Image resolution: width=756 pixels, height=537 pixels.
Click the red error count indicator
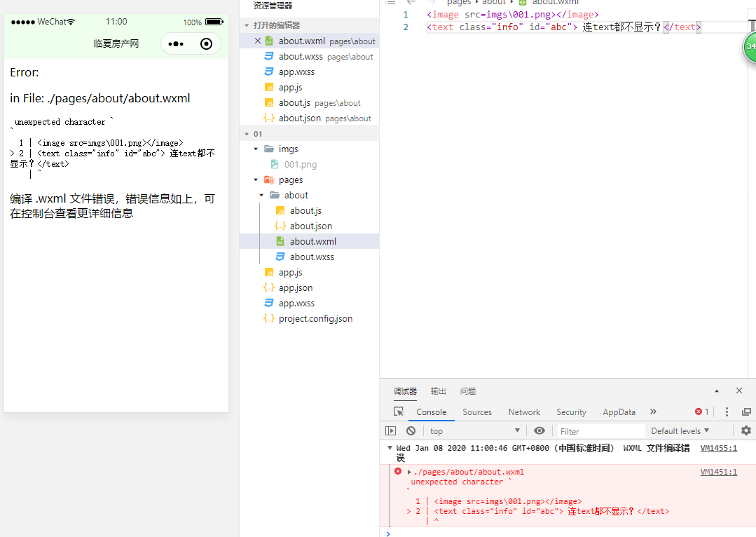[x=701, y=412]
